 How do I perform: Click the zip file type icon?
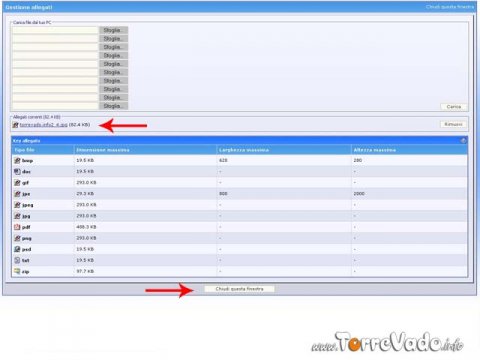pos(17,271)
